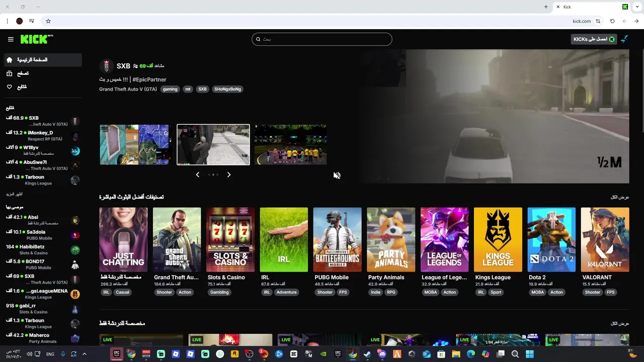This screenshot has height=362, width=644.
Task: Click view all for Just Chatting section
Action: tap(620, 323)
